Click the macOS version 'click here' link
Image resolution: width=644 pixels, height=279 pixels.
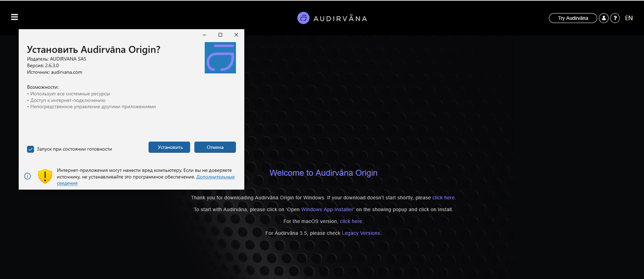point(351,221)
